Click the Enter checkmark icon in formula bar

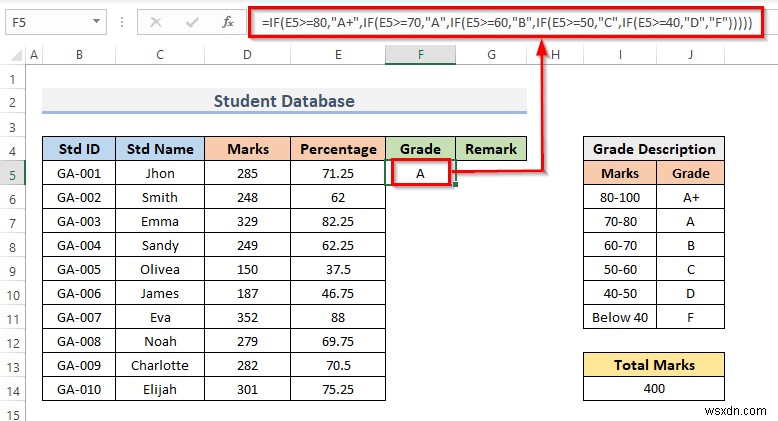192,22
